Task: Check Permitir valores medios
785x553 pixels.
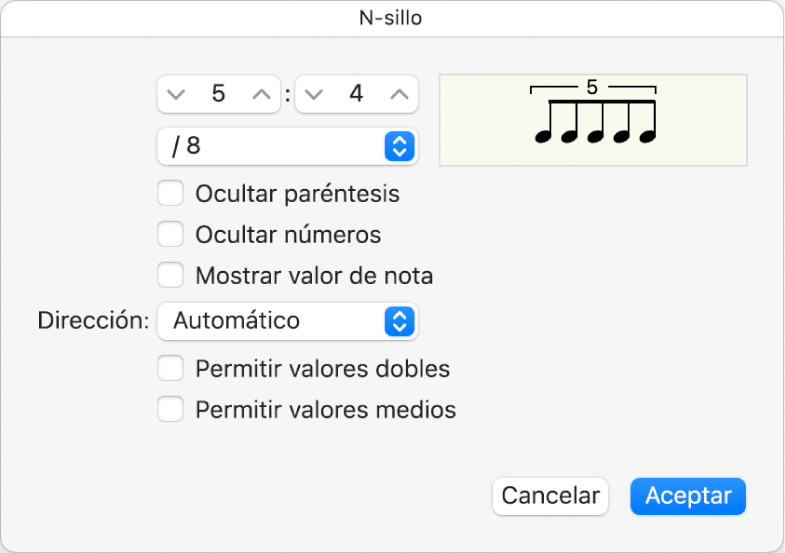Action: pyautogui.click(x=171, y=409)
